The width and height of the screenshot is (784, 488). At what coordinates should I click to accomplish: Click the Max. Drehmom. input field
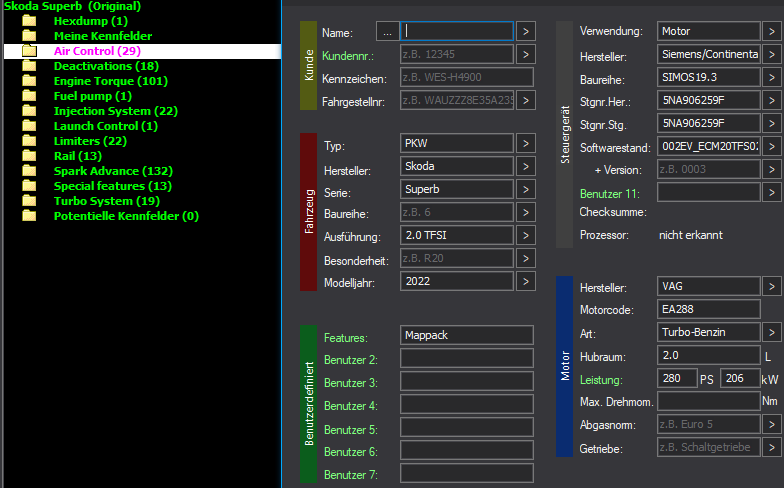click(708, 401)
